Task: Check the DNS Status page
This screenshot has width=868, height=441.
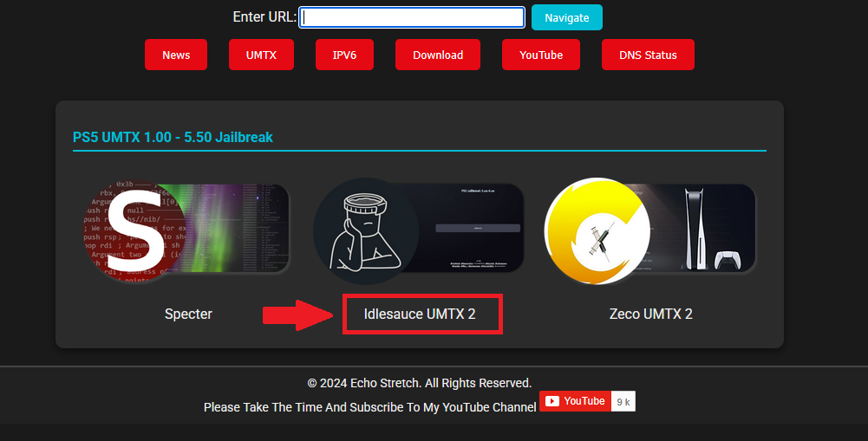Action: point(648,55)
